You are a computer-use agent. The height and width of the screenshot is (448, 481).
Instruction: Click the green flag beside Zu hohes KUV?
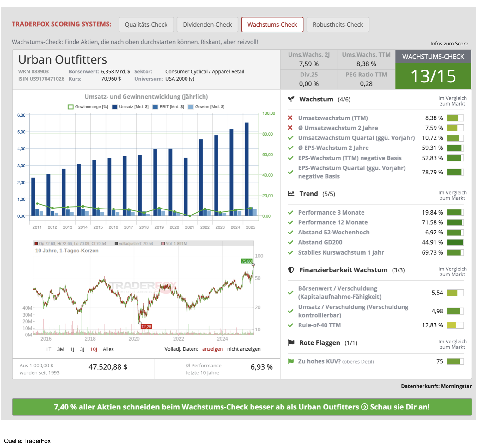[291, 361]
